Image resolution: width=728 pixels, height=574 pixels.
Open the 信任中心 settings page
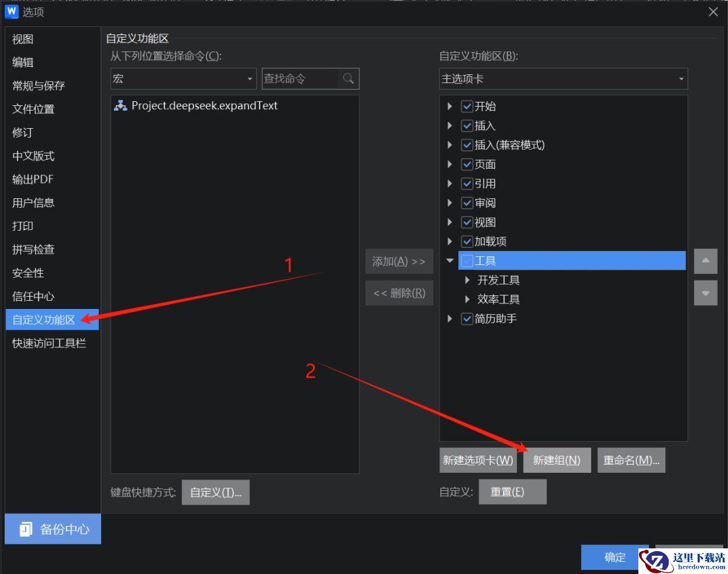click(x=33, y=296)
